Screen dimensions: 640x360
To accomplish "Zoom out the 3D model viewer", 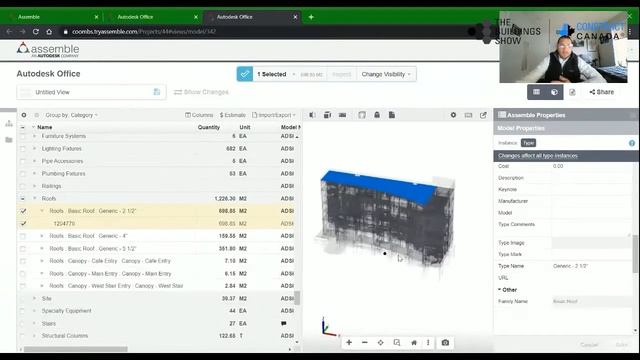I will click(x=364, y=342).
